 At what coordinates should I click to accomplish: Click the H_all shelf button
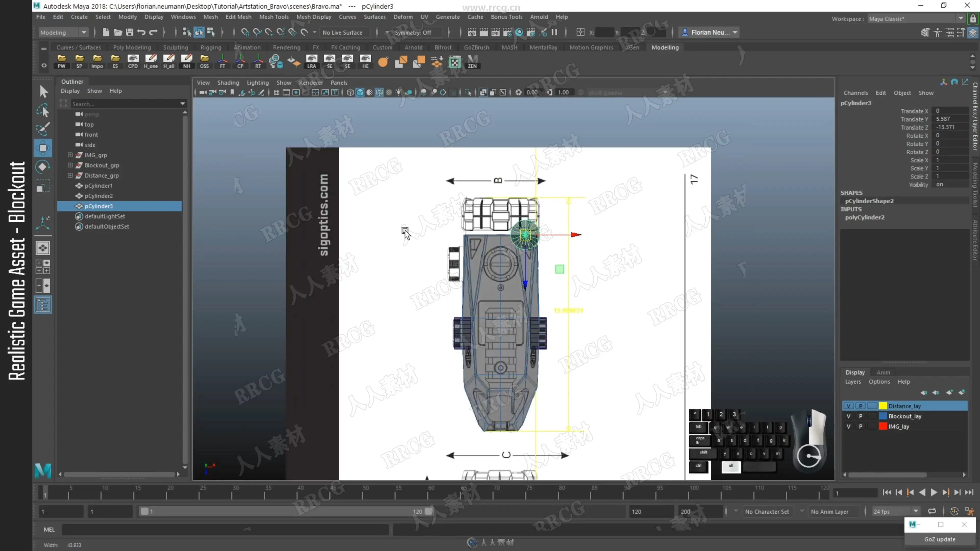[168, 61]
